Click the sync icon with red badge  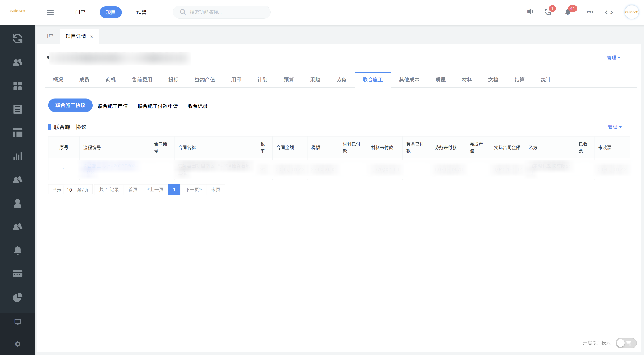click(x=548, y=12)
